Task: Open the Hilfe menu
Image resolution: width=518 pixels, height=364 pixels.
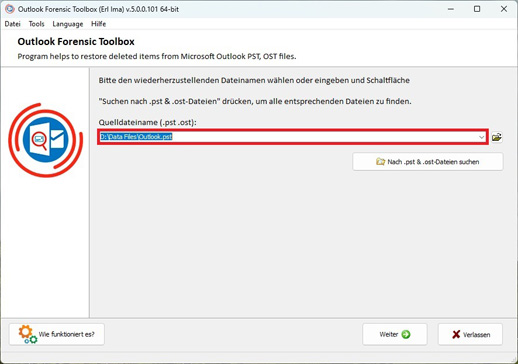Action: pos(98,24)
